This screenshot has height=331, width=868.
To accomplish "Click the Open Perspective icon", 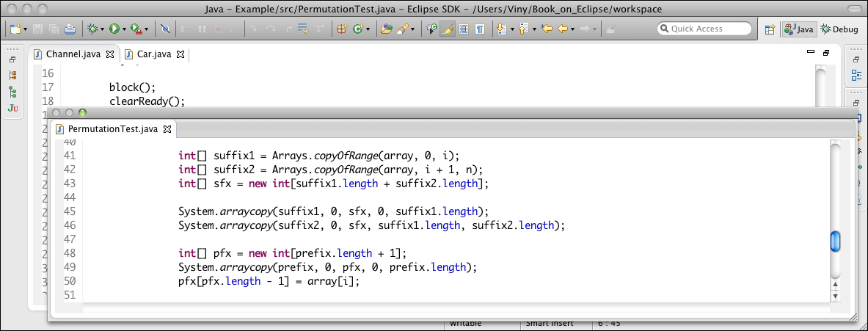I will [770, 29].
